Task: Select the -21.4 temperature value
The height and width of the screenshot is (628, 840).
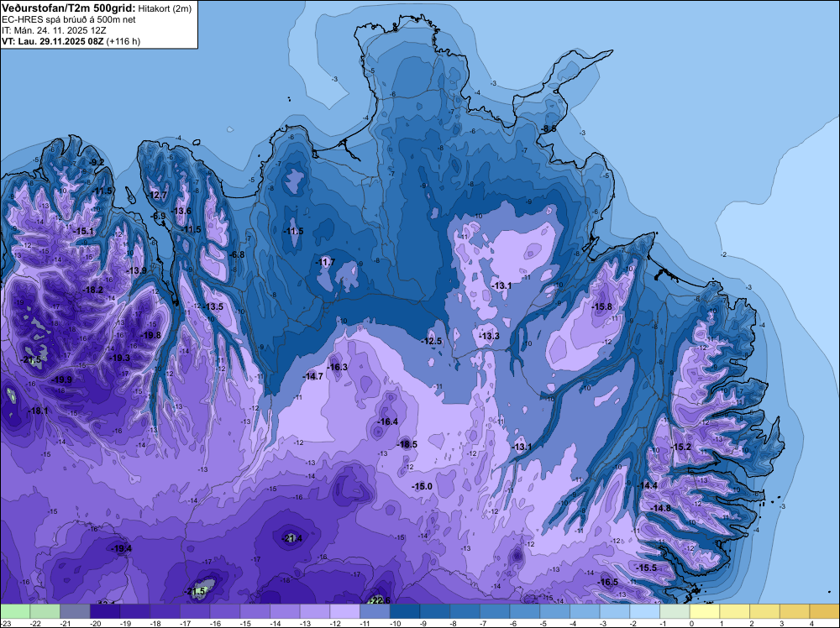Action: coord(292,539)
